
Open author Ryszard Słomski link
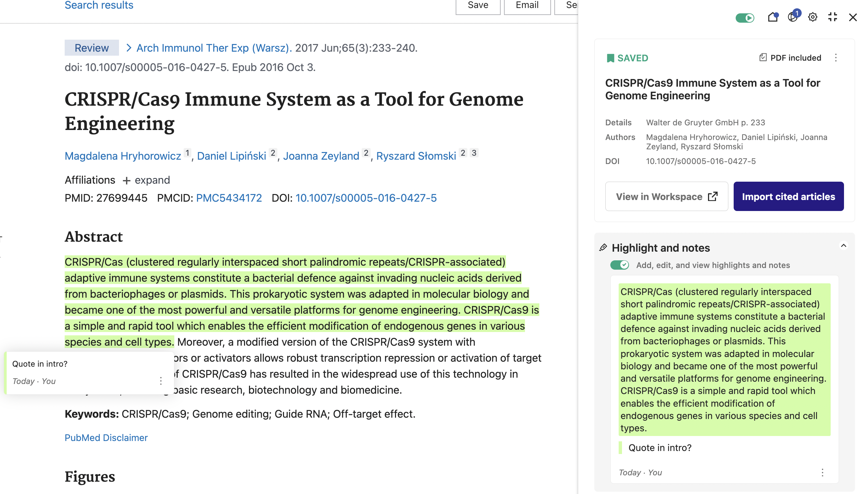click(x=416, y=156)
